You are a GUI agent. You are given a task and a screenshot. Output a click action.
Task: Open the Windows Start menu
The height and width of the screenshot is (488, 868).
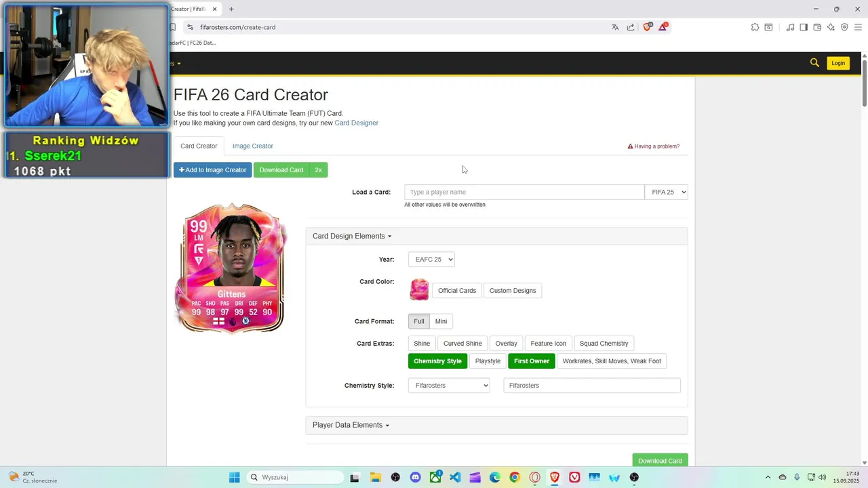[234, 477]
